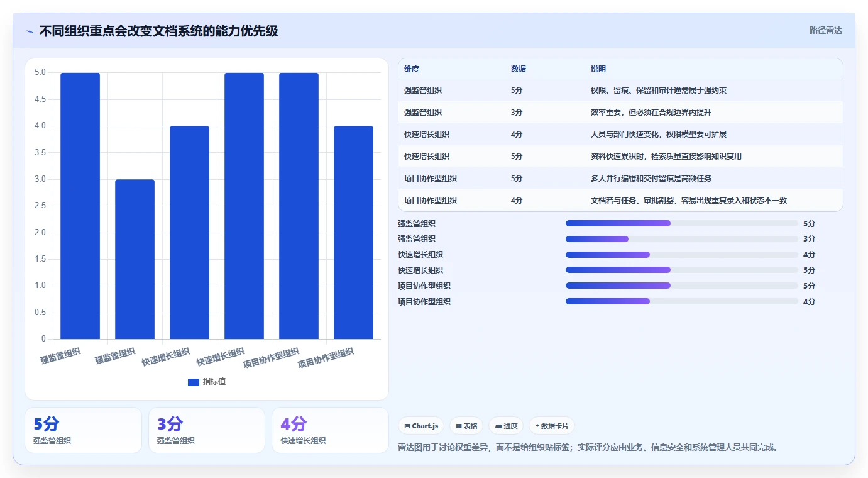Click the 强监管组织 progress bar showing 5分

tap(681, 223)
